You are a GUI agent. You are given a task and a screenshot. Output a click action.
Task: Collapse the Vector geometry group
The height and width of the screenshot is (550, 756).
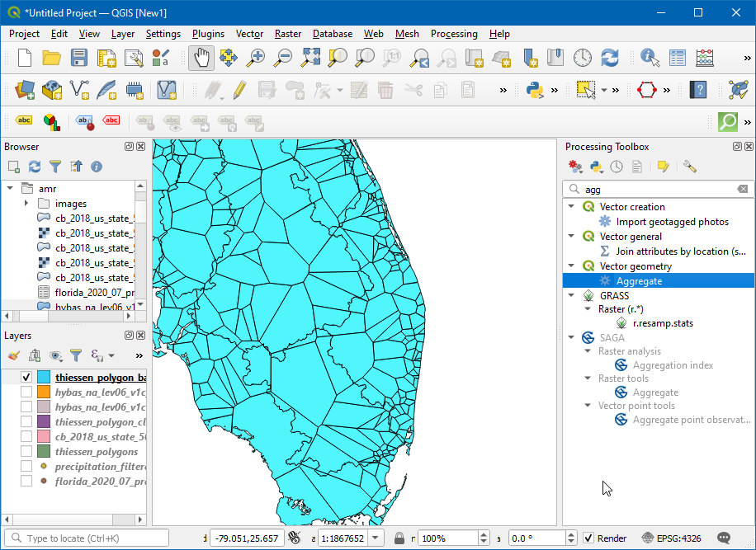pos(571,266)
